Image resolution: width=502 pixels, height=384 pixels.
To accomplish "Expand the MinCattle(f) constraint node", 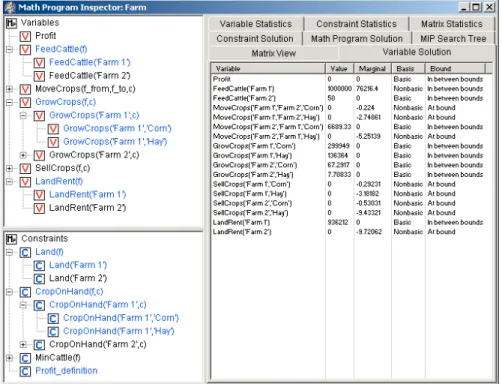I will [x=9, y=358].
